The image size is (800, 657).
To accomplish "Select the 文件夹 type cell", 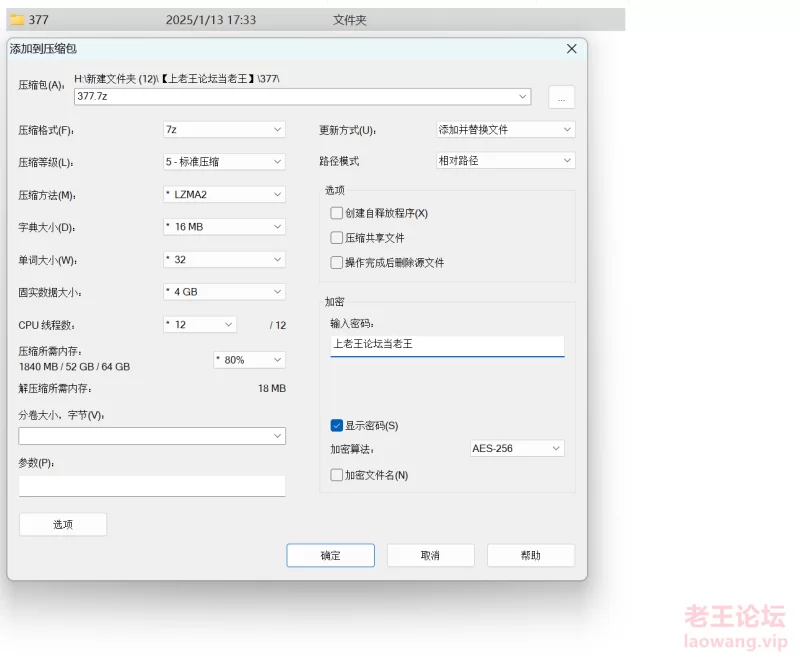I will point(349,20).
